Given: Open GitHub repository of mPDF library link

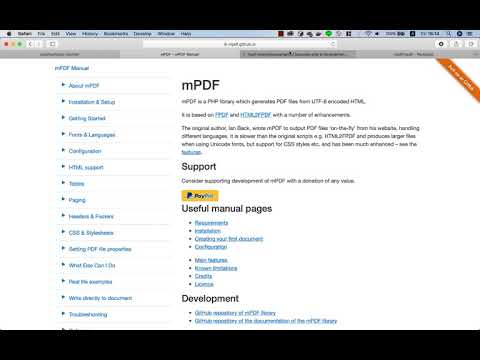Looking at the screenshot, I should (x=235, y=313).
